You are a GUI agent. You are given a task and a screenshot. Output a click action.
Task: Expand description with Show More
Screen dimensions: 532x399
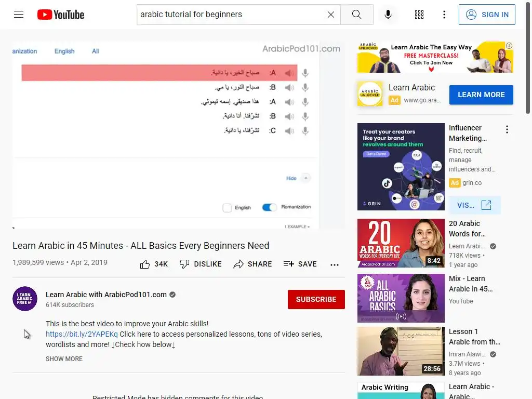[64, 358]
